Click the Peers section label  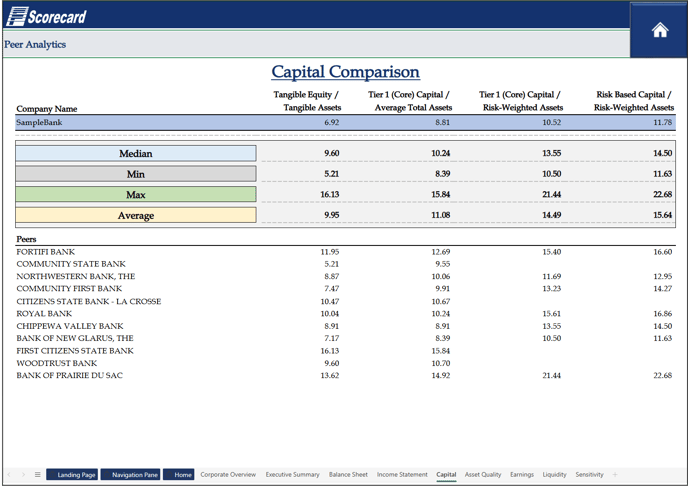pos(26,239)
